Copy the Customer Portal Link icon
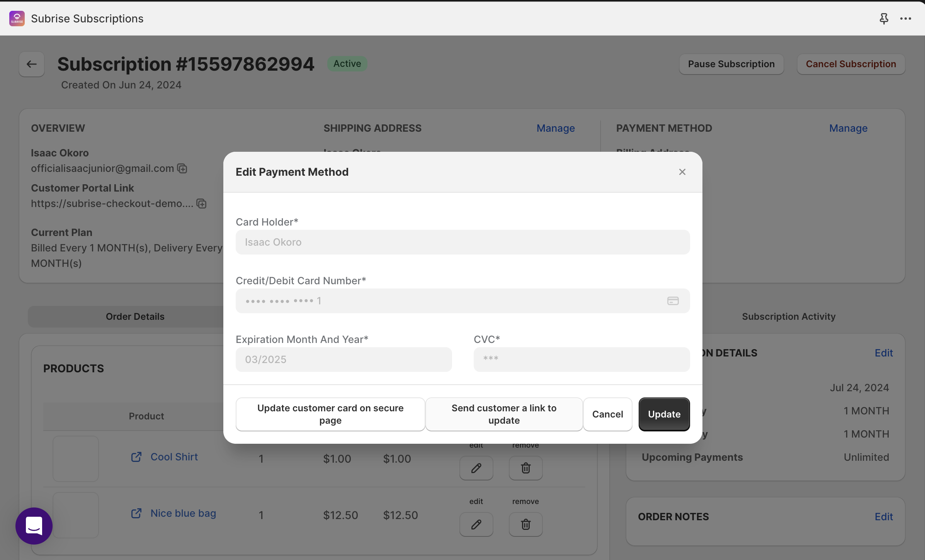Screen dimensions: 925x560 click(201, 204)
